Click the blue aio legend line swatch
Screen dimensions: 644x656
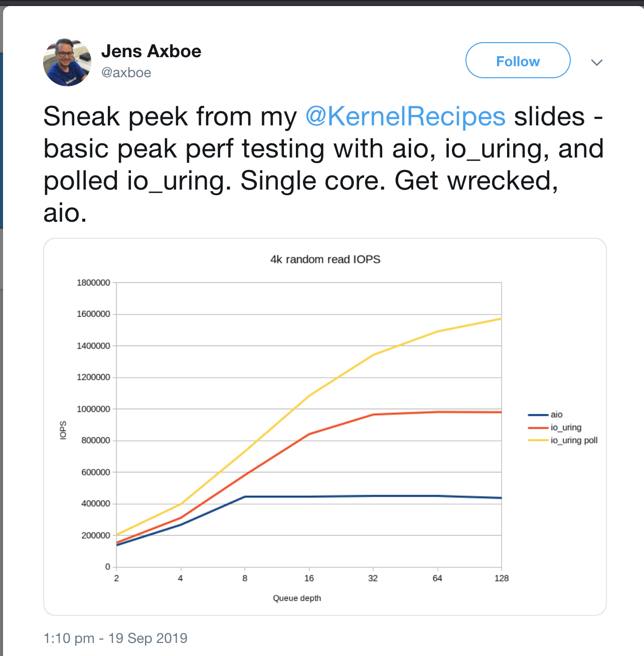point(538,415)
